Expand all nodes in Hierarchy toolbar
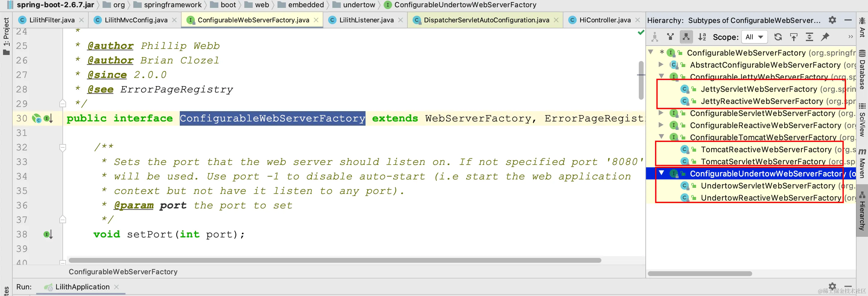The width and height of the screenshot is (868, 296). pyautogui.click(x=809, y=37)
